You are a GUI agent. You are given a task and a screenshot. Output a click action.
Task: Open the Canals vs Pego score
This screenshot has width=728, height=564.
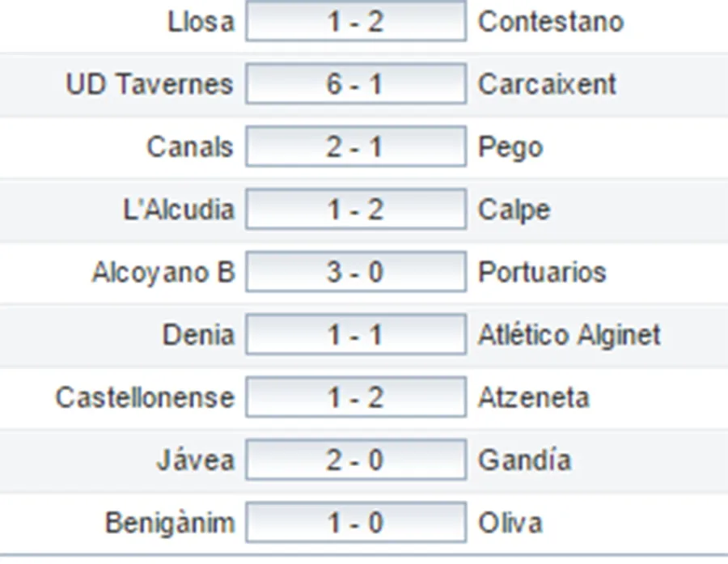click(x=356, y=147)
